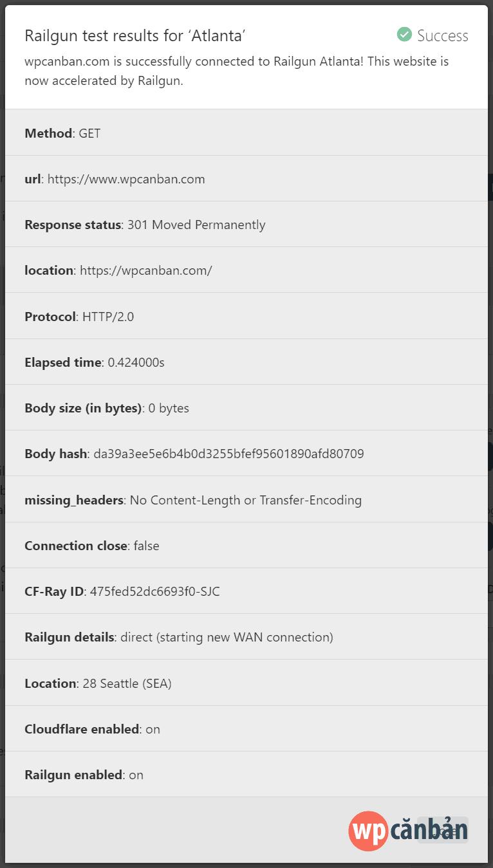The image size is (493, 868).
Task: Click the https://www.wpcanban.com url text
Action: click(127, 179)
